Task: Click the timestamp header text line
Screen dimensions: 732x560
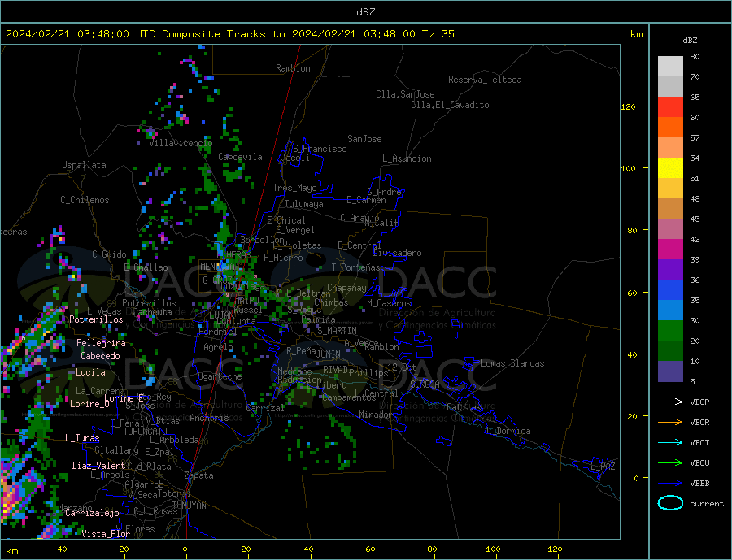Action: coord(229,34)
